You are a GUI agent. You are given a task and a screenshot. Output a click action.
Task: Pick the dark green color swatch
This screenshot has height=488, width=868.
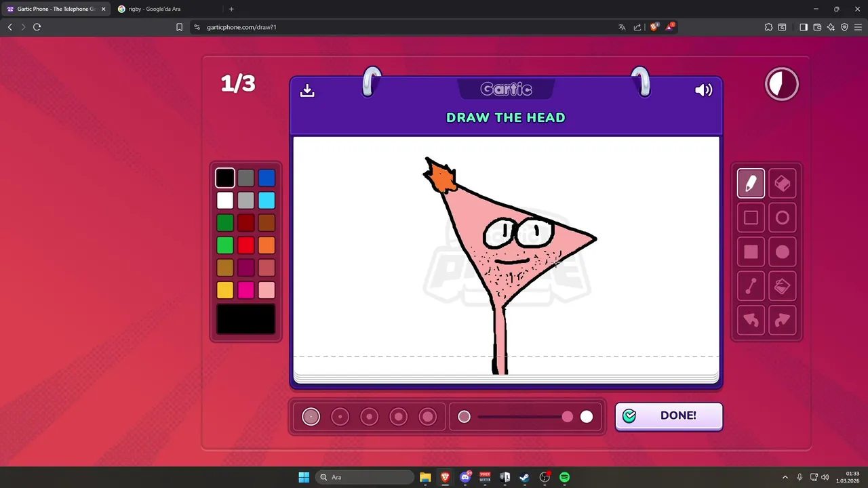pyautogui.click(x=225, y=223)
